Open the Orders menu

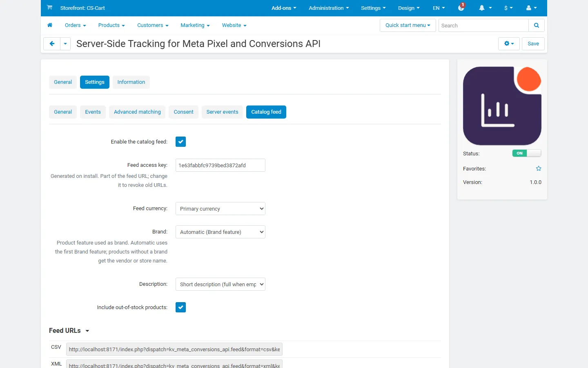pos(76,25)
